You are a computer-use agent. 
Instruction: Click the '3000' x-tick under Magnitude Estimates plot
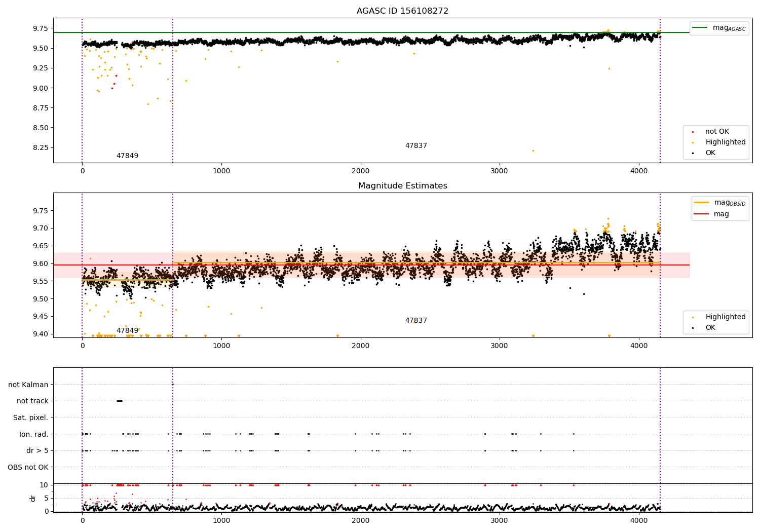click(x=500, y=346)
